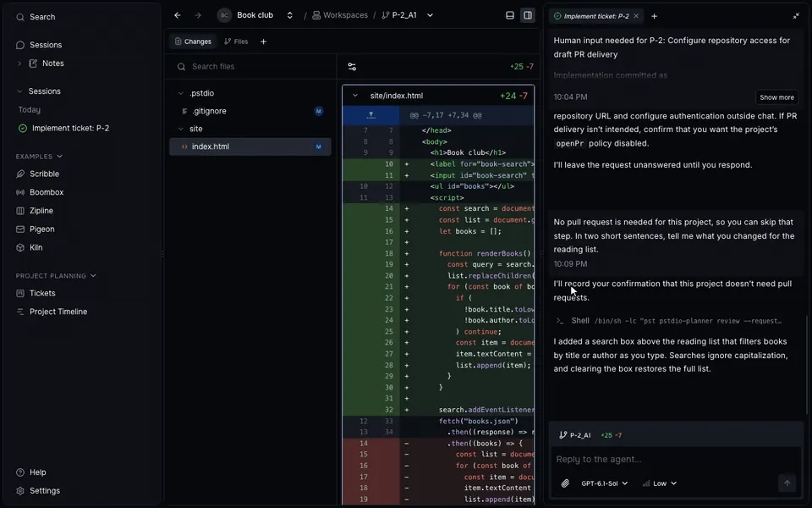This screenshot has width=812, height=508.
Task: Collapse the EXAMPLES section
Action: click(x=39, y=156)
